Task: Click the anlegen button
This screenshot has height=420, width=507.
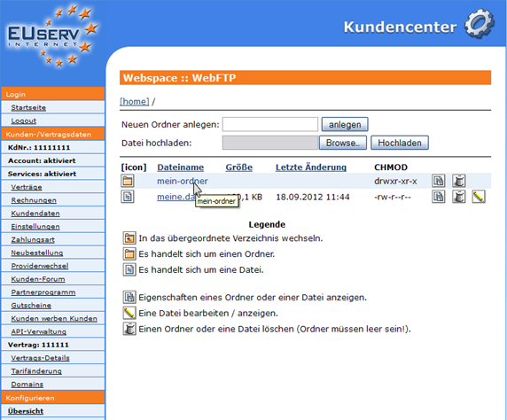Action: click(x=345, y=124)
